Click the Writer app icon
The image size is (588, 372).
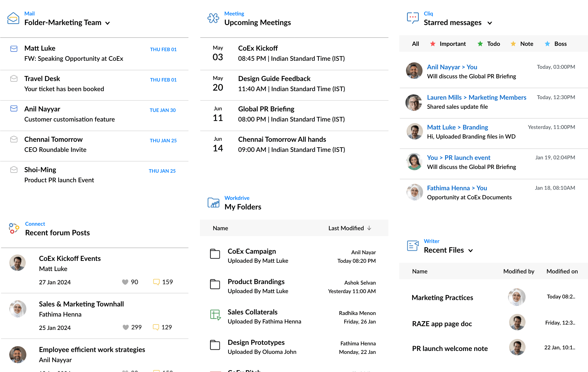click(413, 246)
